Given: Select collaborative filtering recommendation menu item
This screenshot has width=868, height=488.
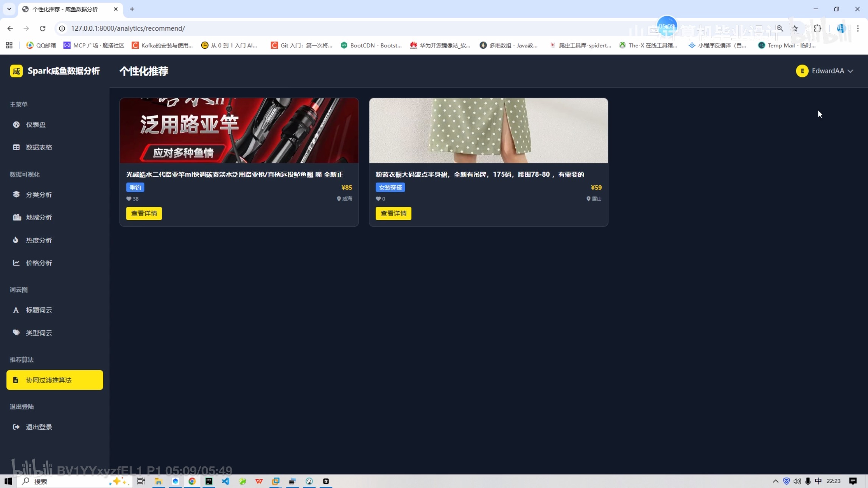Looking at the screenshot, I should coord(55,380).
